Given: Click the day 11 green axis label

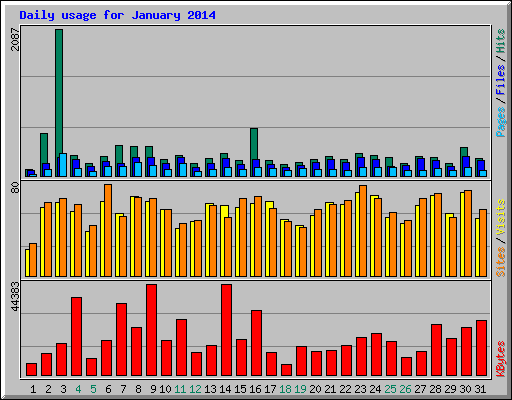Looking at the screenshot, I should 180,389.
